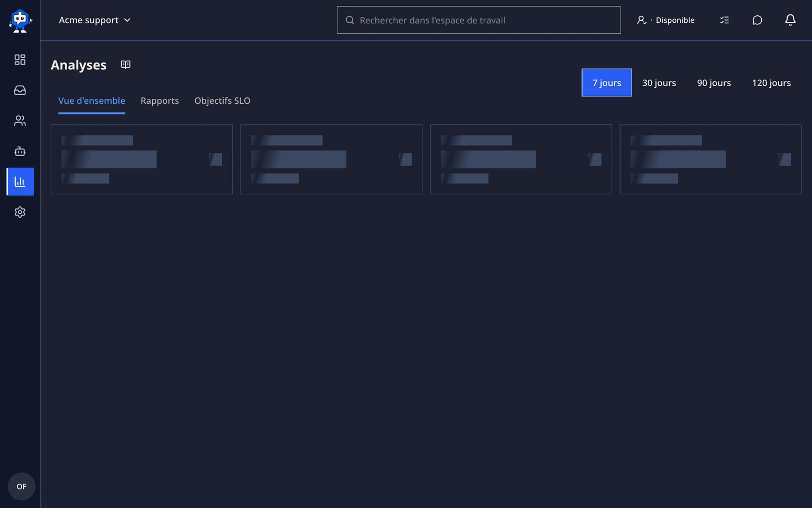Open the inbox tray icon in sidebar
The image size is (812, 508).
coord(20,90)
